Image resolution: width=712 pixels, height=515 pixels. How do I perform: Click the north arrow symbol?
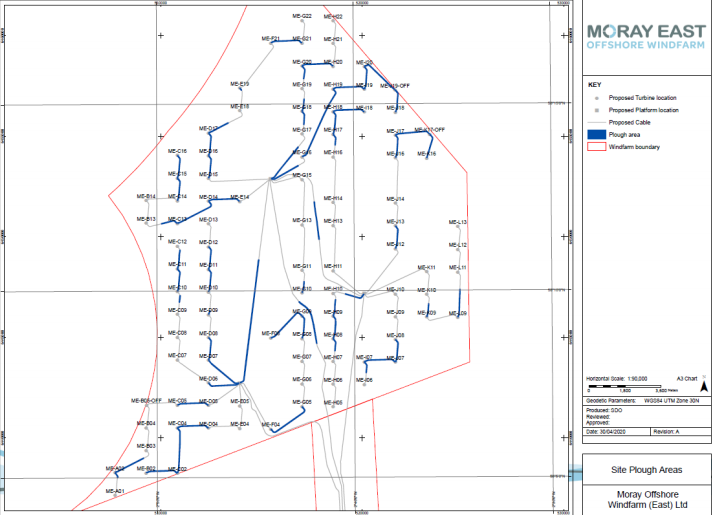tap(704, 382)
